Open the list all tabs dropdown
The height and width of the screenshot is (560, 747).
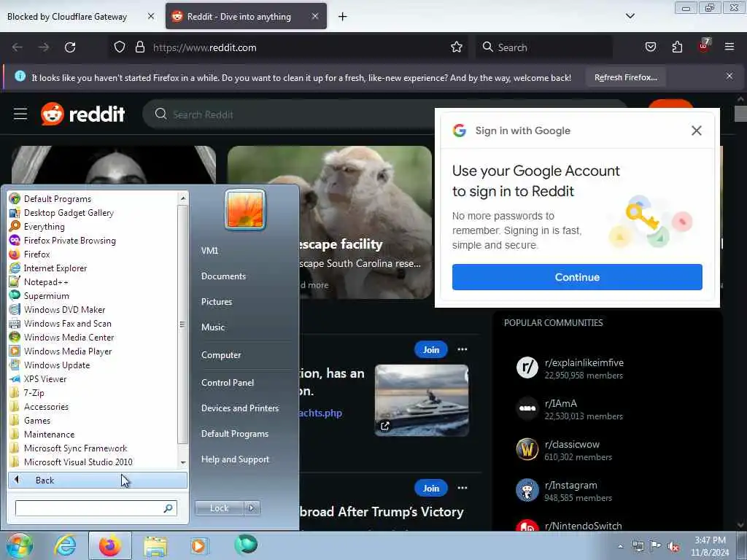tap(630, 16)
